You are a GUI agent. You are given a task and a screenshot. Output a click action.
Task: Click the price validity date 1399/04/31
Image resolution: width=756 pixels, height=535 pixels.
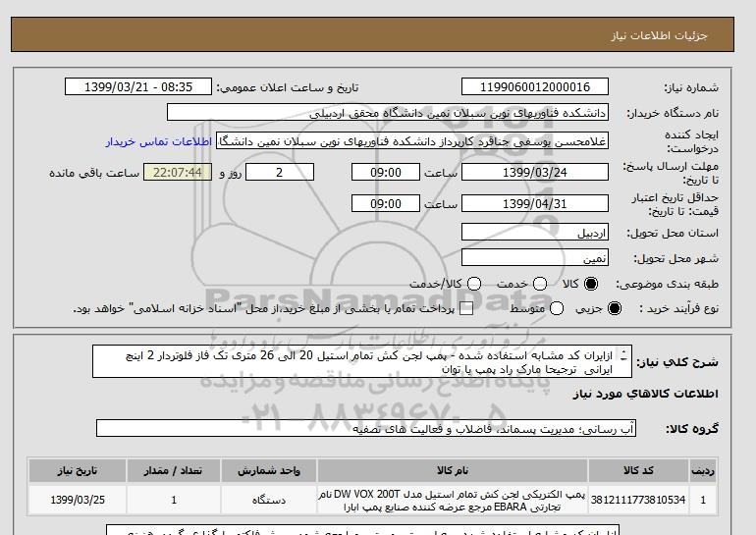point(535,203)
